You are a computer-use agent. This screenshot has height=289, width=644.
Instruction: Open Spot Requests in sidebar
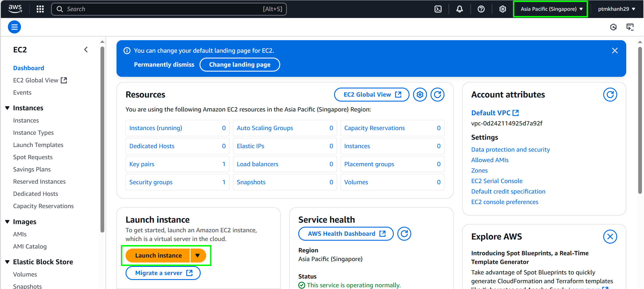pos(33,157)
